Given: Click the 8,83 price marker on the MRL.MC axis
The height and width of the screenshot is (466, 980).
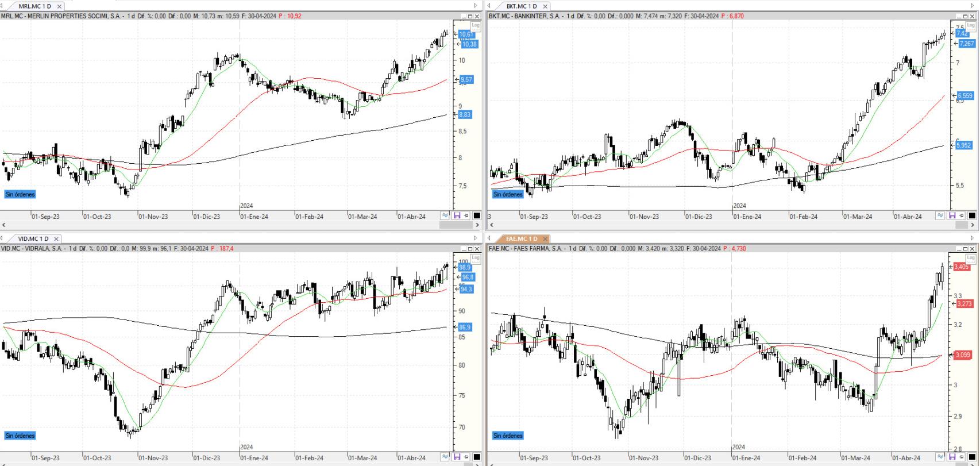Looking at the screenshot, I should (465, 115).
